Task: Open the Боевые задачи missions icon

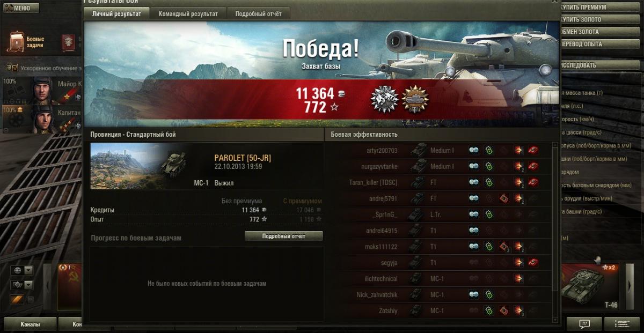Action: 15,42
